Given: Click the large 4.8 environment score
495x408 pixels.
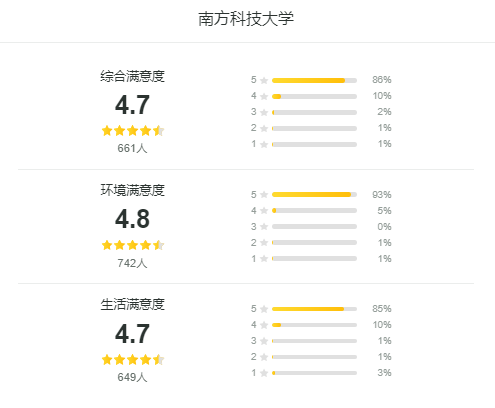Looking at the screenshot, I should point(132,219).
